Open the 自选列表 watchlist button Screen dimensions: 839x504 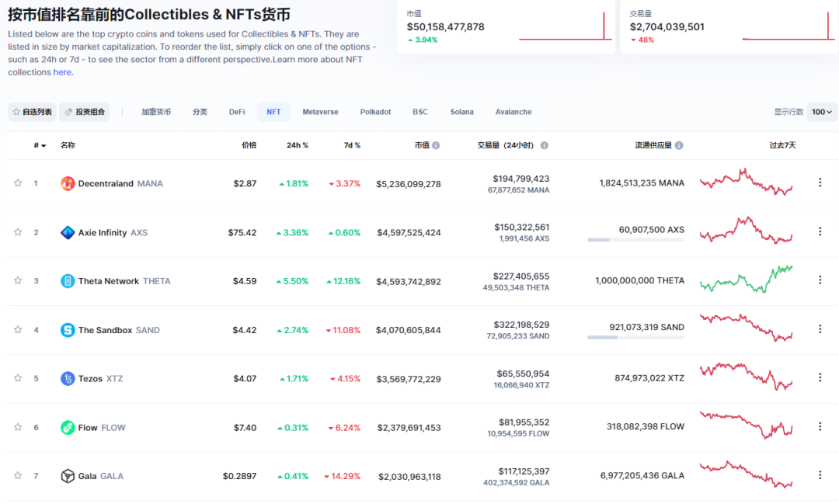coord(32,112)
